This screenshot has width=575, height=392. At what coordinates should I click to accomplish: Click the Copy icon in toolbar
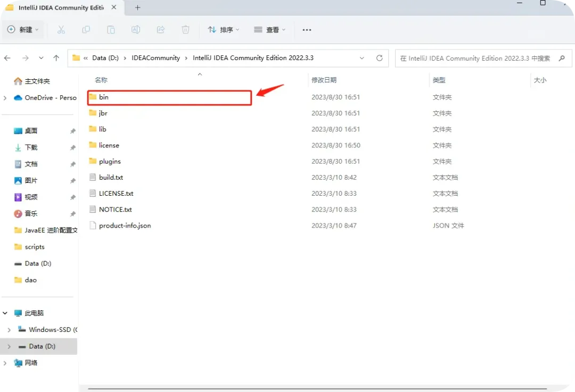click(x=86, y=30)
